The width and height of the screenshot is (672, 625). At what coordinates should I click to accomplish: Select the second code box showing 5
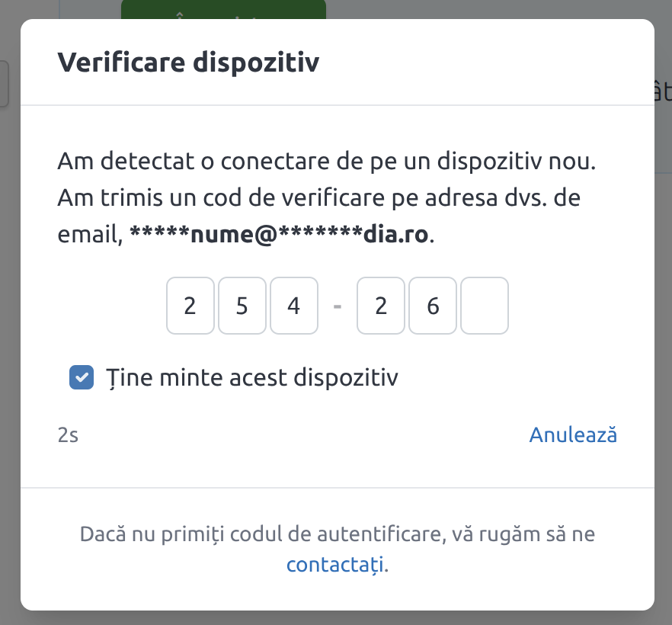click(242, 306)
